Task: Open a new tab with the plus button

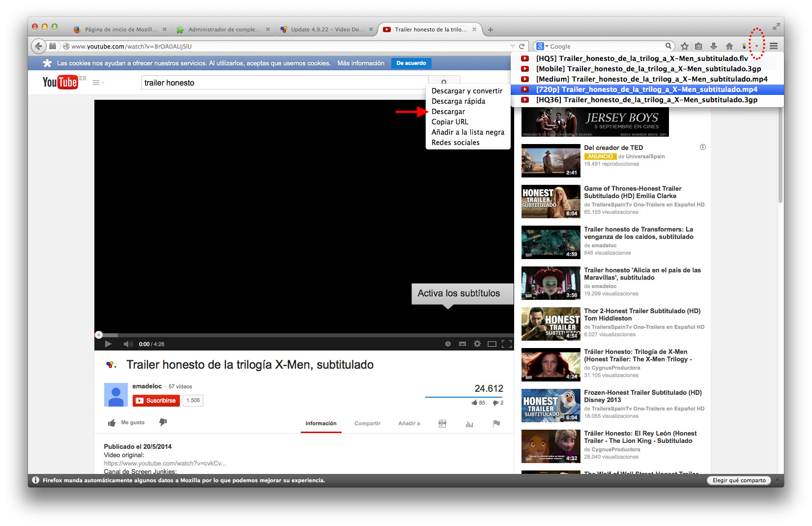Action: (490, 29)
